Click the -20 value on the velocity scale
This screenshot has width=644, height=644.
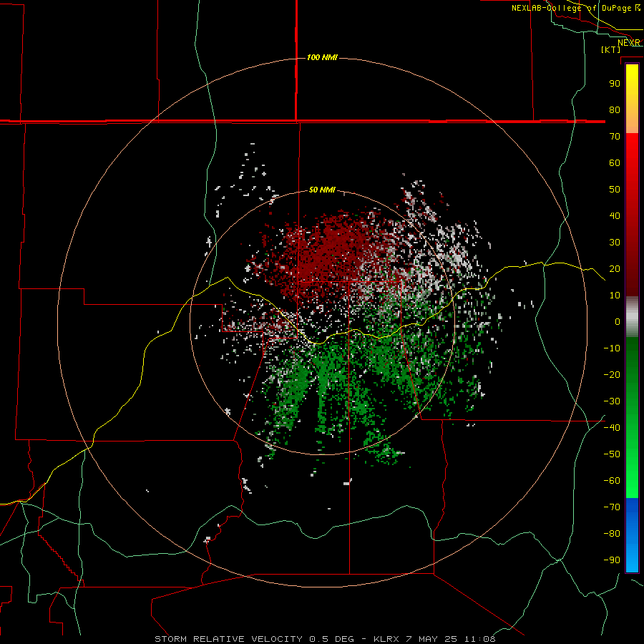[612, 374]
